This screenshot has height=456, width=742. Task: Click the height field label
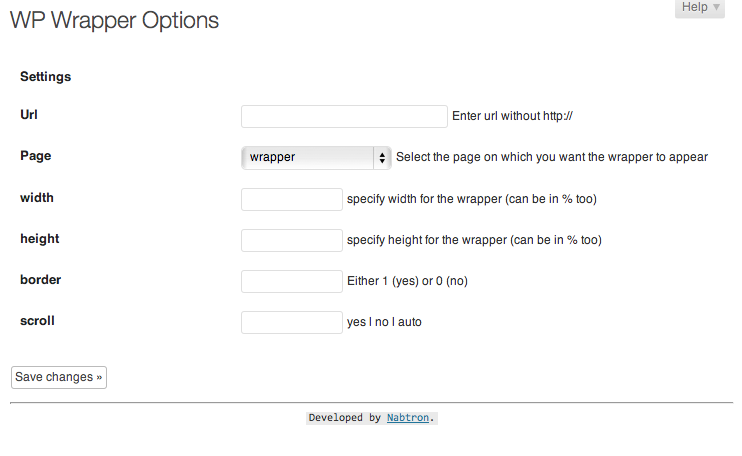(x=40, y=239)
